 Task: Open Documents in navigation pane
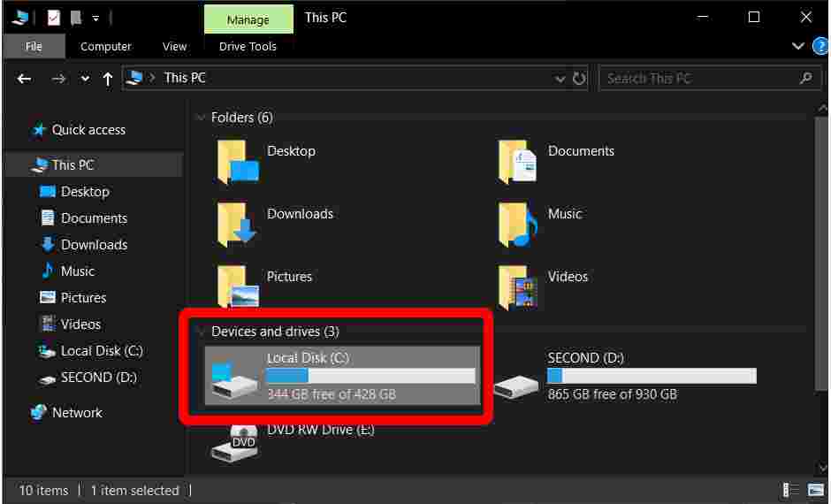[83, 218]
